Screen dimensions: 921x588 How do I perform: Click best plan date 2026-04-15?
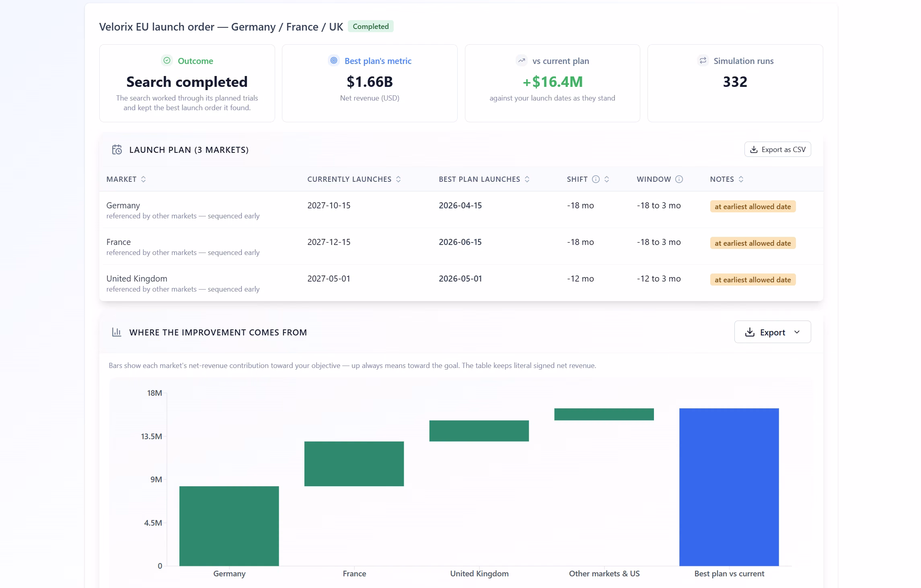[x=460, y=206]
